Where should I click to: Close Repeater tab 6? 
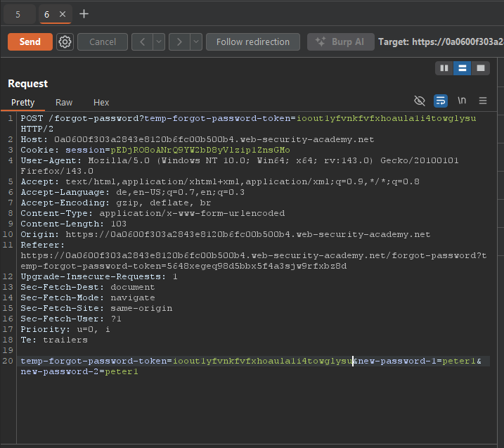62,14
